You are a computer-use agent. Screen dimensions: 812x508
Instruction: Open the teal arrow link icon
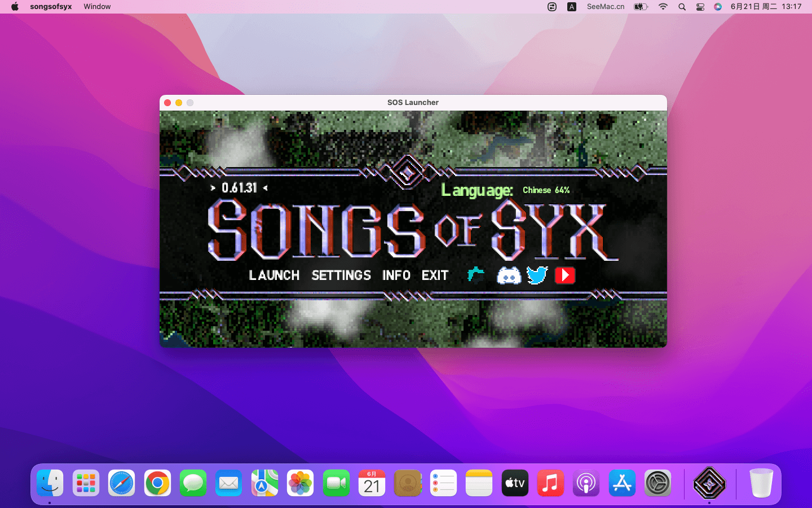pyautogui.click(x=476, y=275)
